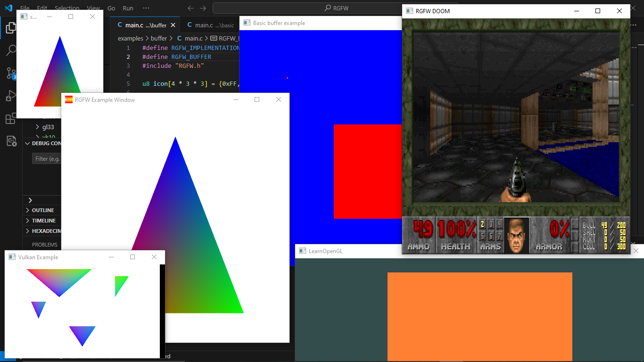Close the LearnOpenGL window
This screenshot has height=362, width=644.
point(636,251)
